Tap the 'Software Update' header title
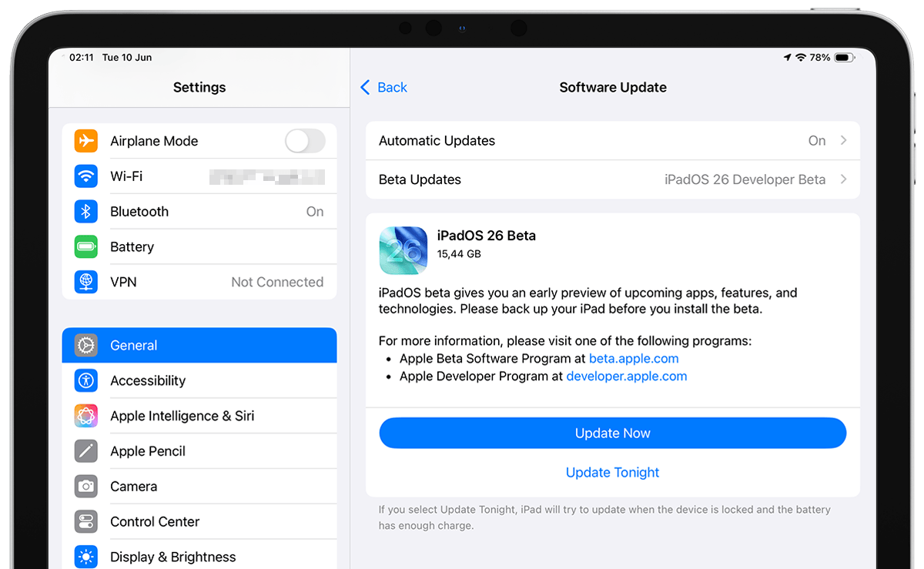The height and width of the screenshot is (569, 924). [x=613, y=87]
